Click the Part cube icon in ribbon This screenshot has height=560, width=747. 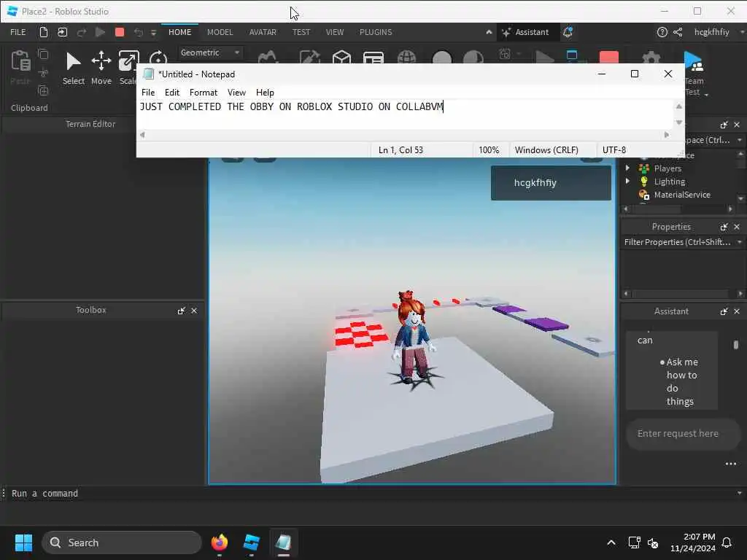point(341,57)
